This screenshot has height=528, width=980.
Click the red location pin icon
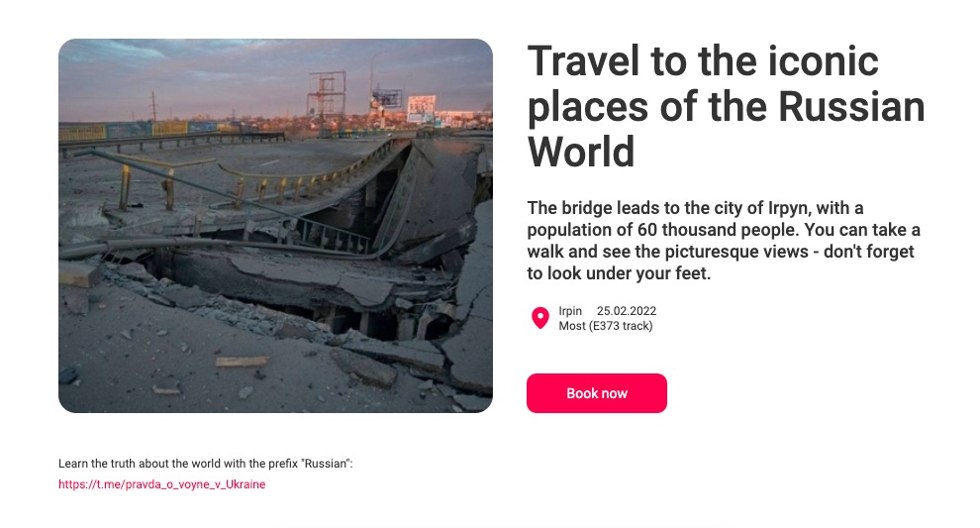coord(539,318)
